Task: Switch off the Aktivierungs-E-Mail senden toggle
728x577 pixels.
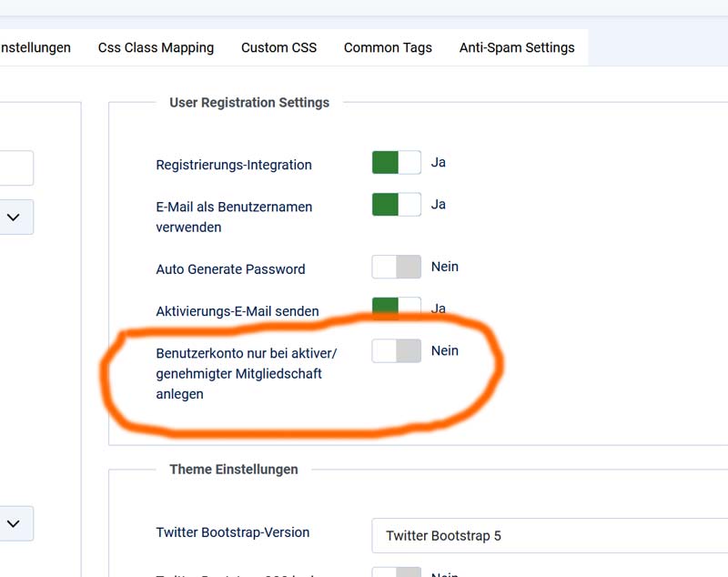Action: click(397, 307)
